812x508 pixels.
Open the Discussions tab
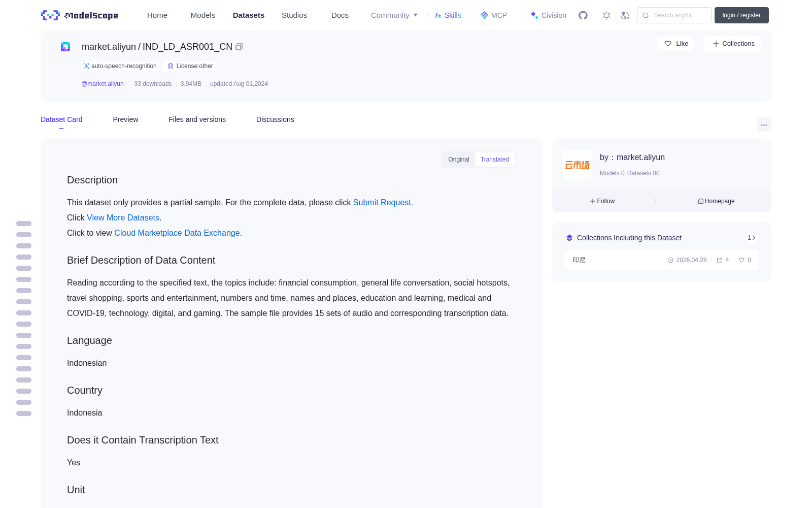(275, 119)
